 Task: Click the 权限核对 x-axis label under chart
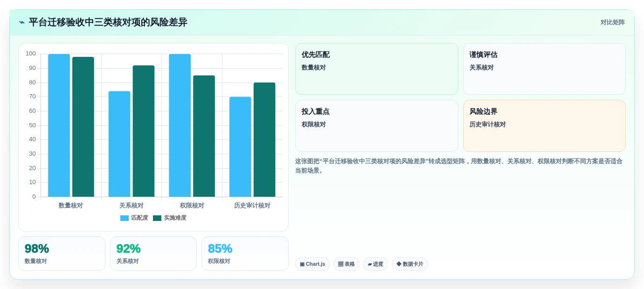[x=192, y=206]
